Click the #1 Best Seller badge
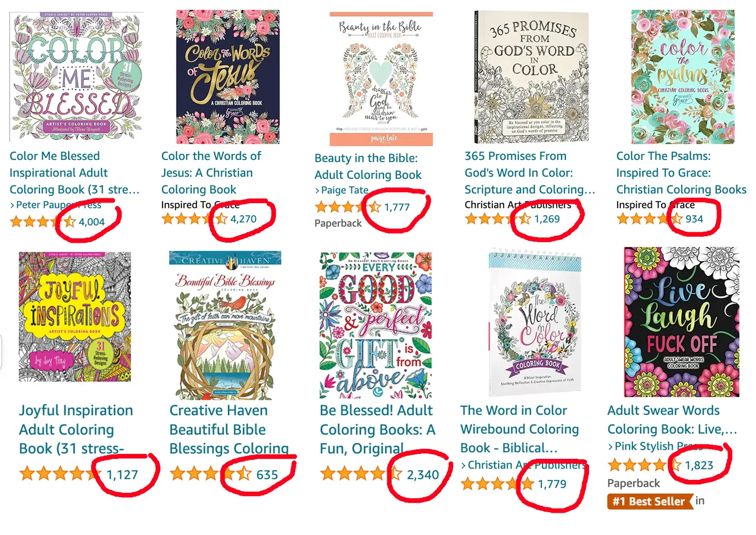The width and height of the screenshot is (756, 535). (649, 501)
